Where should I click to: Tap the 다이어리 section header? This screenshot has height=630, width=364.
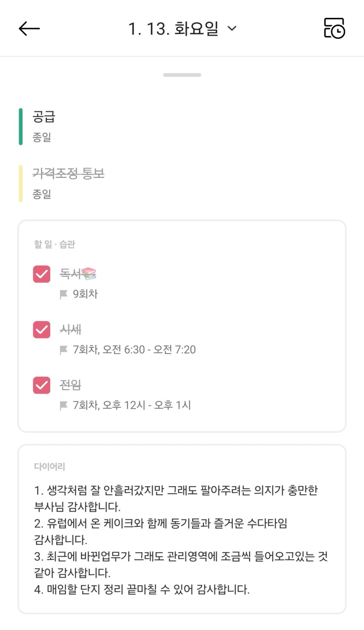click(49, 467)
